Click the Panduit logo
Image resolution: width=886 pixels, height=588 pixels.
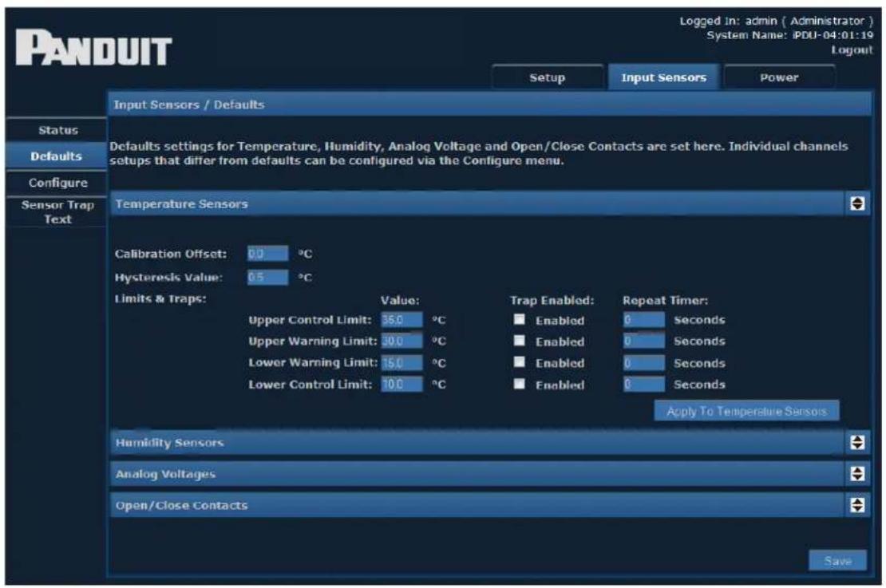pos(93,48)
